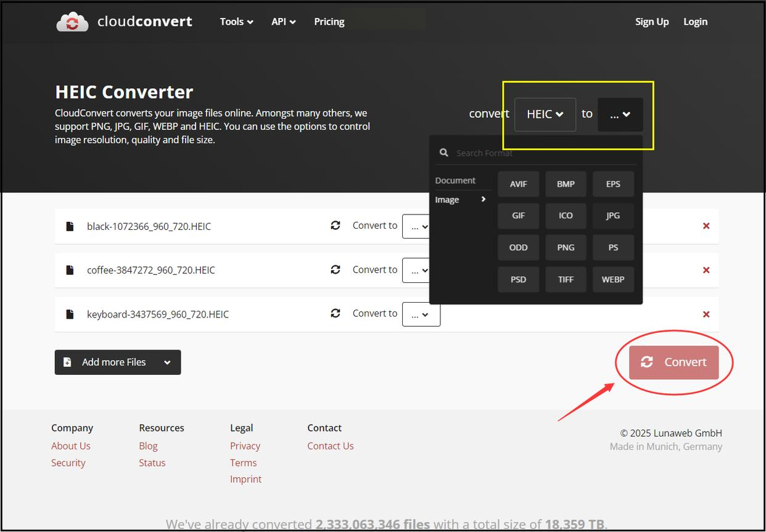Remove the keyboard-3437569_960_720.HEIC file

click(x=706, y=314)
